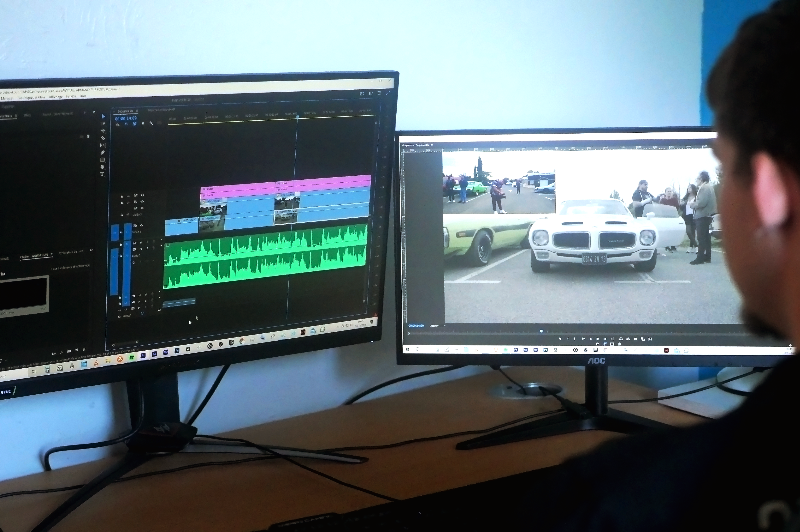The width and height of the screenshot is (800, 532).
Task: Click Play in the Program monitor
Action: (x=598, y=339)
